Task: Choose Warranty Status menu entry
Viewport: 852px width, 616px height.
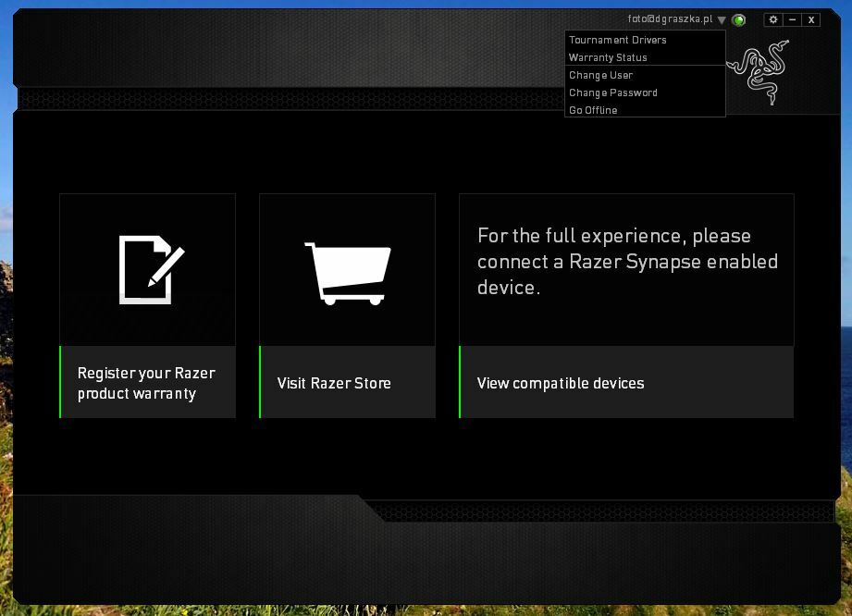Action: (645, 57)
